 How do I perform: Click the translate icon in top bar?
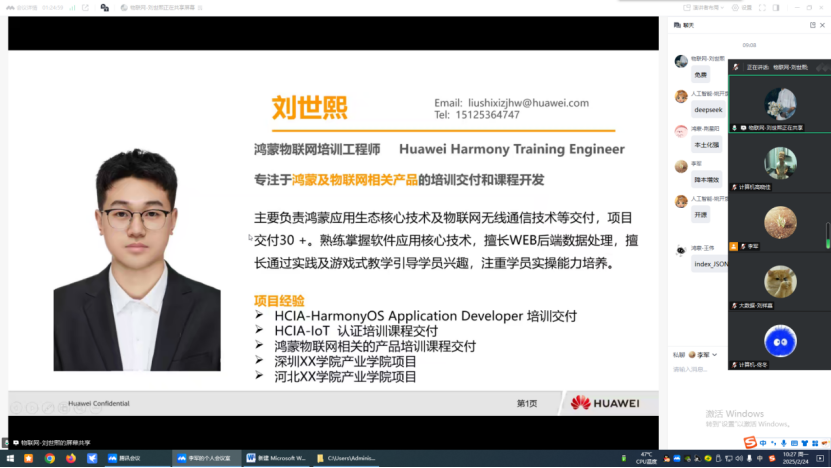(105, 7)
